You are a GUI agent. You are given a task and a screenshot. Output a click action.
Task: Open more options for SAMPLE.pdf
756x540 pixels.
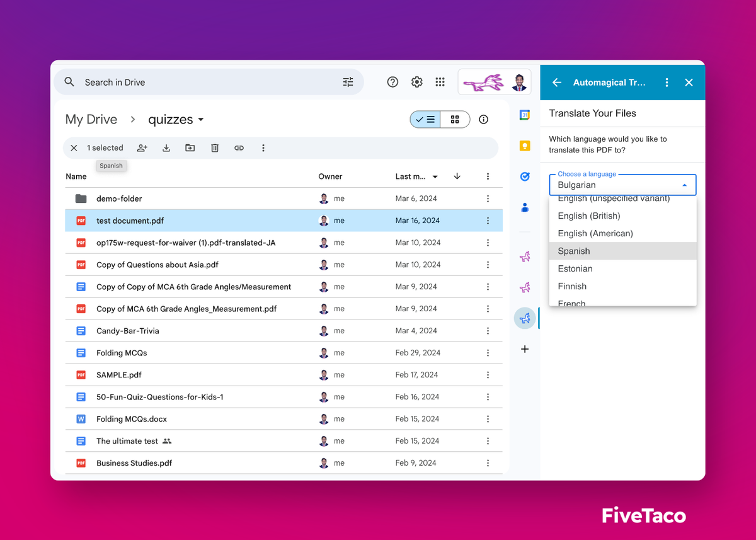(488, 374)
